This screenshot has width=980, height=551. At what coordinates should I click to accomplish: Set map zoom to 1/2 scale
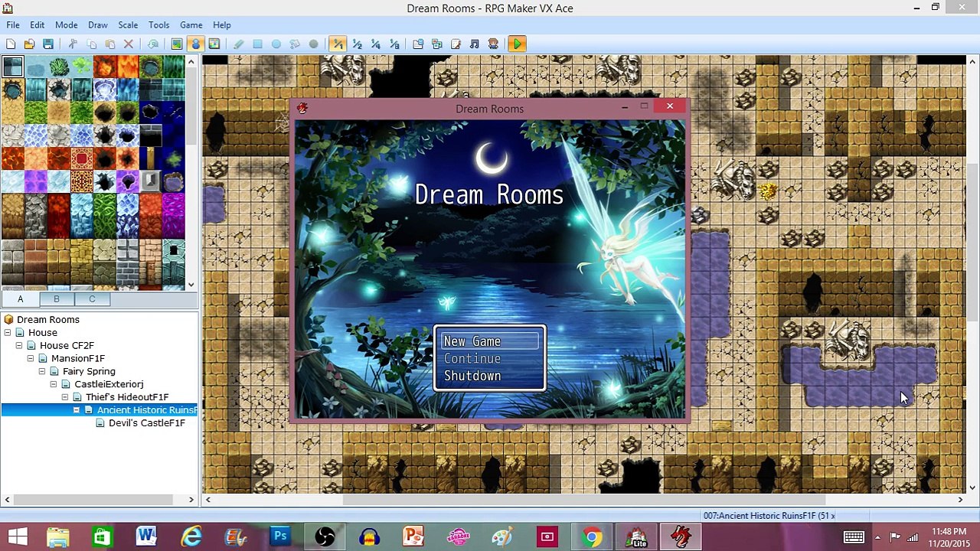tap(357, 44)
